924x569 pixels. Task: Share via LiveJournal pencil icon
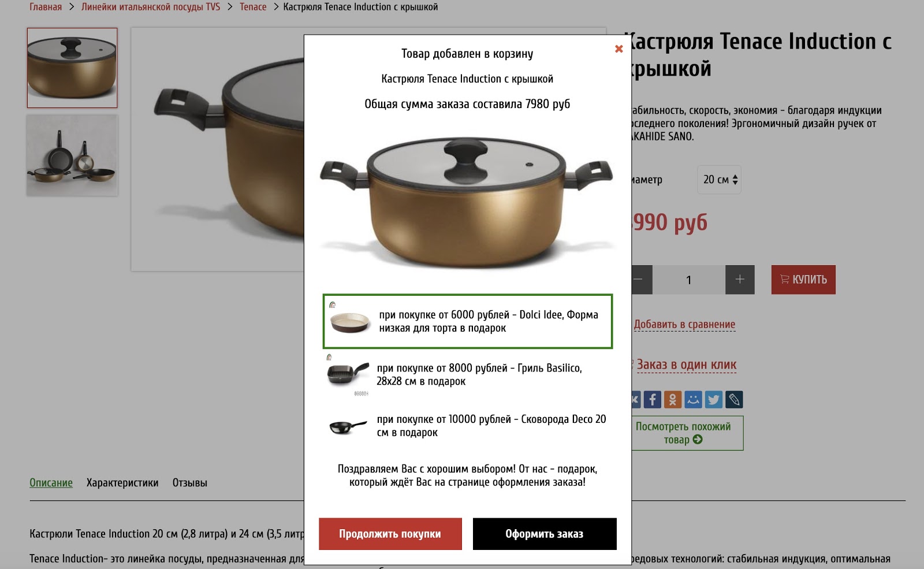pyautogui.click(x=734, y=399)
